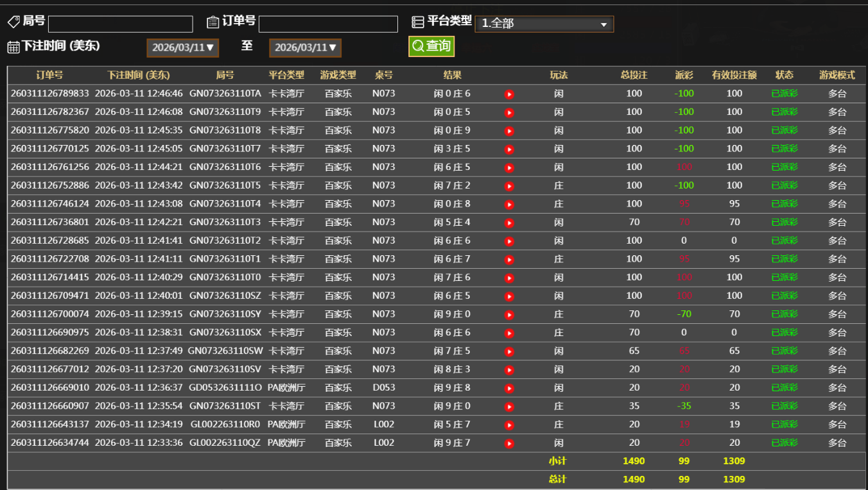Click replay icon for round GN073263110T6

click(509, 168)
